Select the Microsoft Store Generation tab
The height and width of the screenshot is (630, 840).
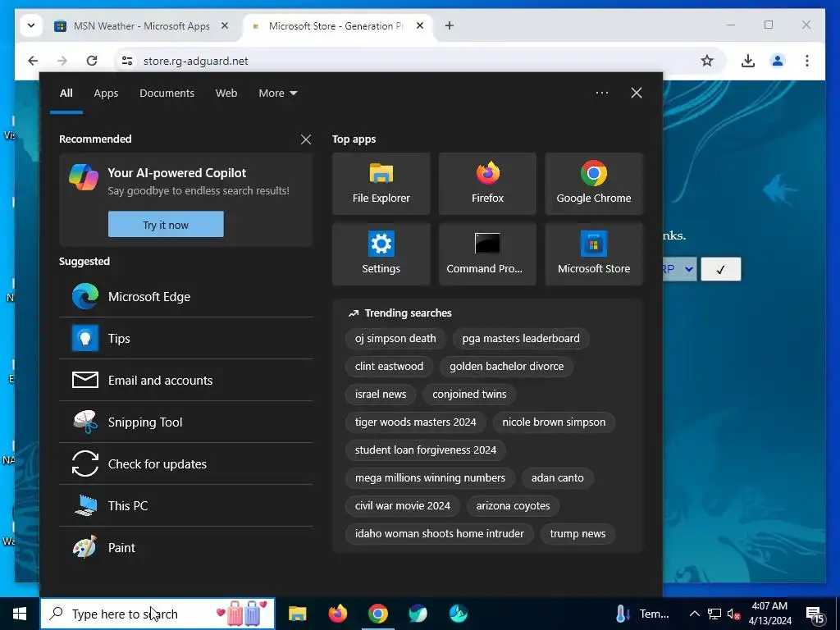pyautogui.click(x=337, y=25)
